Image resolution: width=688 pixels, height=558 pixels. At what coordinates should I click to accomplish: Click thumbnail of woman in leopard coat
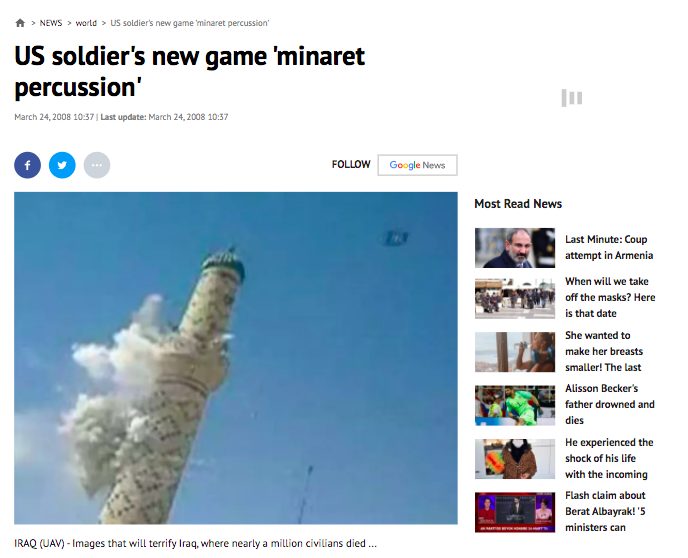pyautogui.click(x=515, y=459)
